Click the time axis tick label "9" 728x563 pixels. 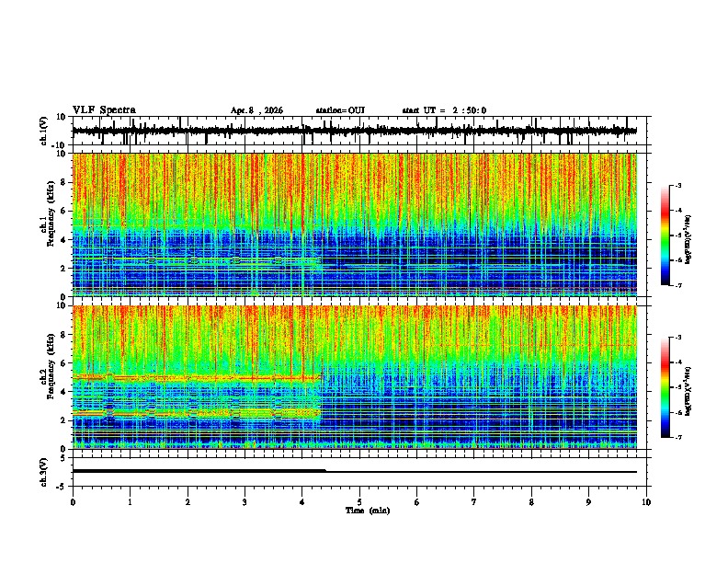click(588, 502)
